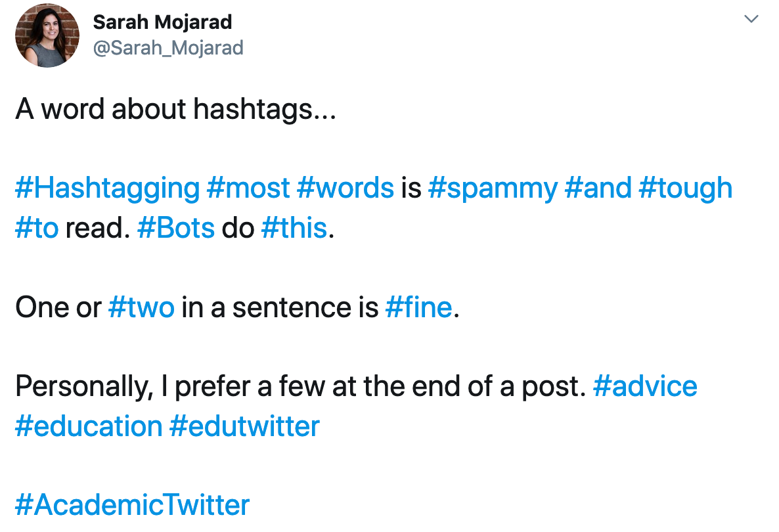Screen dimensions: 779x532
Task: Visit the @Sarah_Mojarad handle link
Action: (168, 48)
